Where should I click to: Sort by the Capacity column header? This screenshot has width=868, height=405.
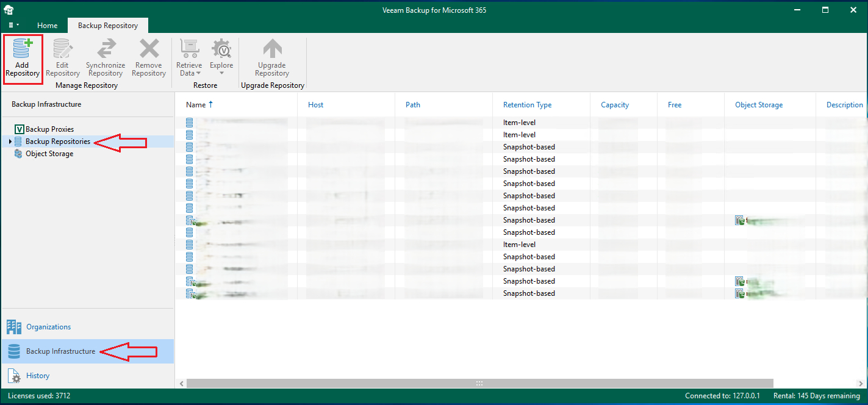[624, 105]
